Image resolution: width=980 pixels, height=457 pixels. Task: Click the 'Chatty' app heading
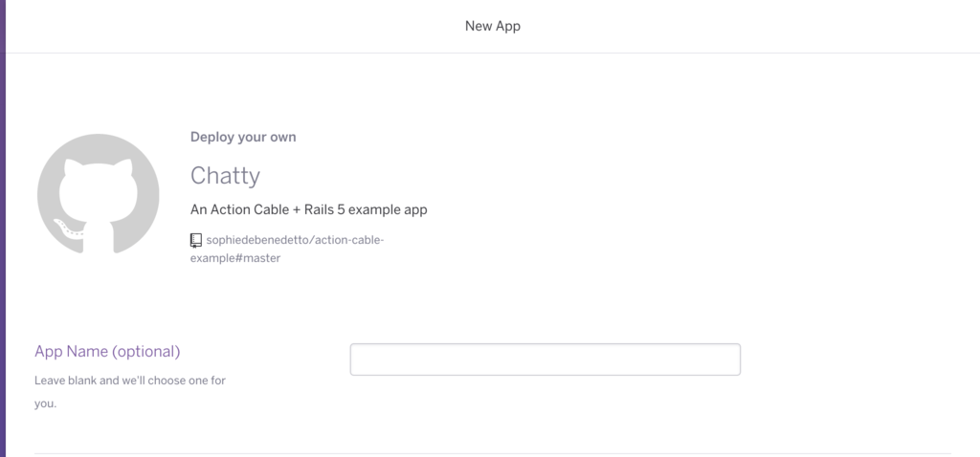(x=225, y=175)
